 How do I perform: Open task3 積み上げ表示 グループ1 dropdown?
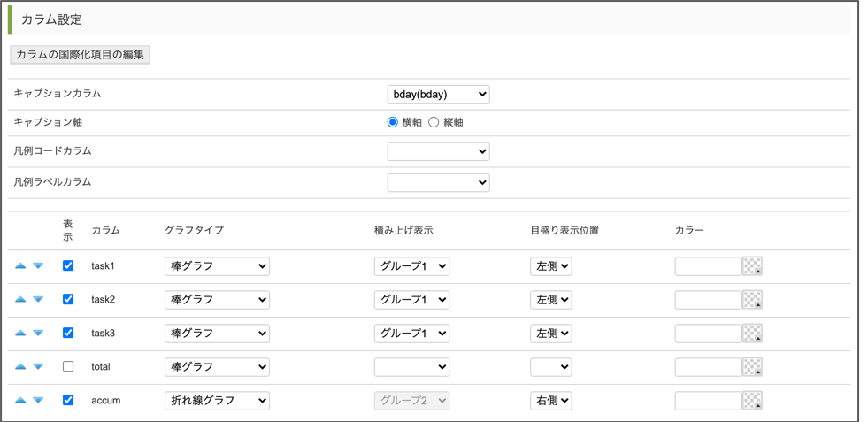click(411, 334)
